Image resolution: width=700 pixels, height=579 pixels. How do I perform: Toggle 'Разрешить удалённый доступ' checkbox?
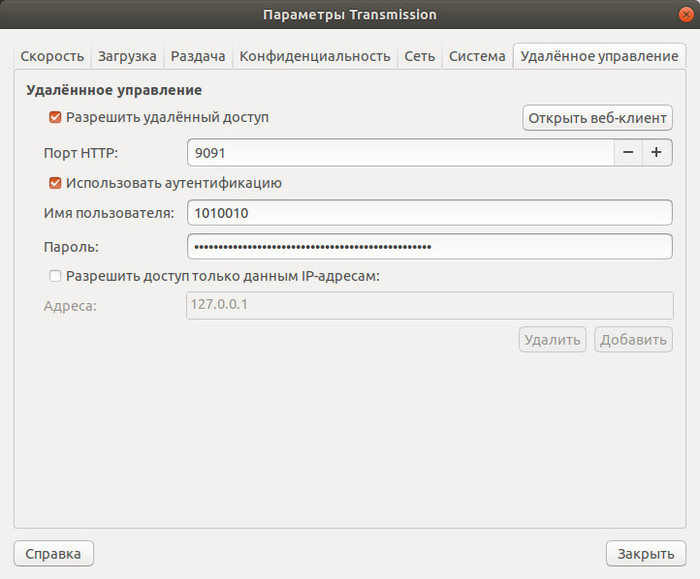(56, 118)
